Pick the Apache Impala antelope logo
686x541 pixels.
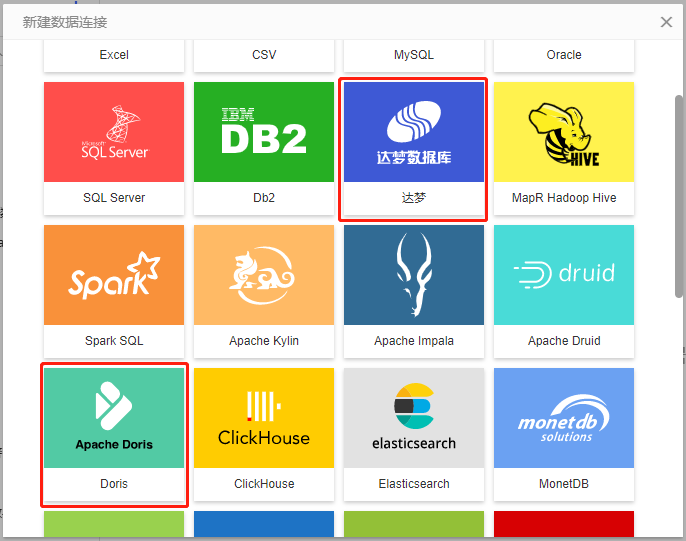(x=414, y=275)
